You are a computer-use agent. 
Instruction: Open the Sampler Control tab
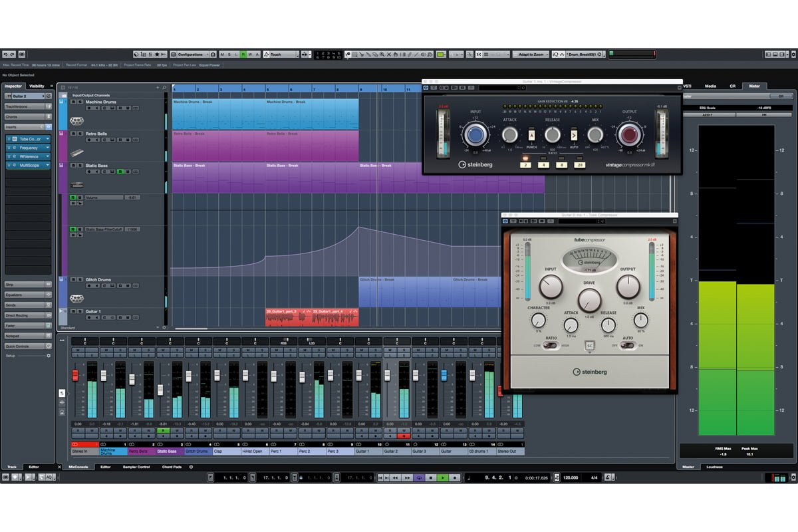click(136, 467)
